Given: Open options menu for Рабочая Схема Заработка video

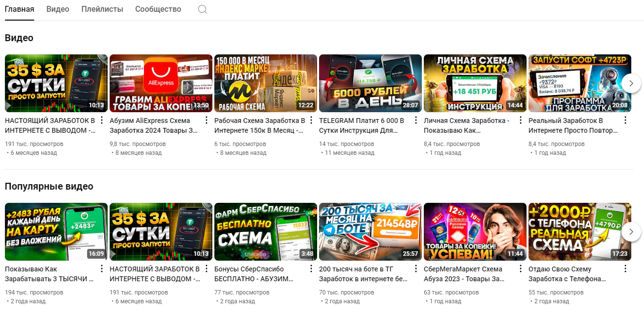Looking at the screenshot, I should click(x=311, y=121).
